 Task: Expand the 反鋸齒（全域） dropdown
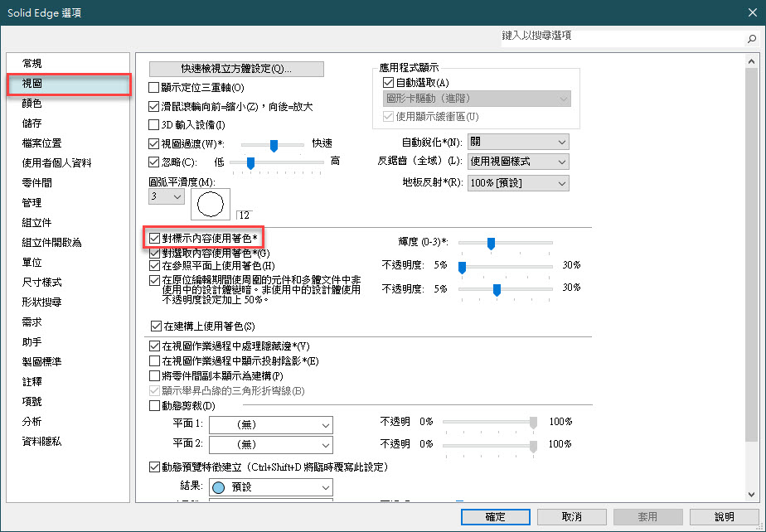click(x=518, y=162)
